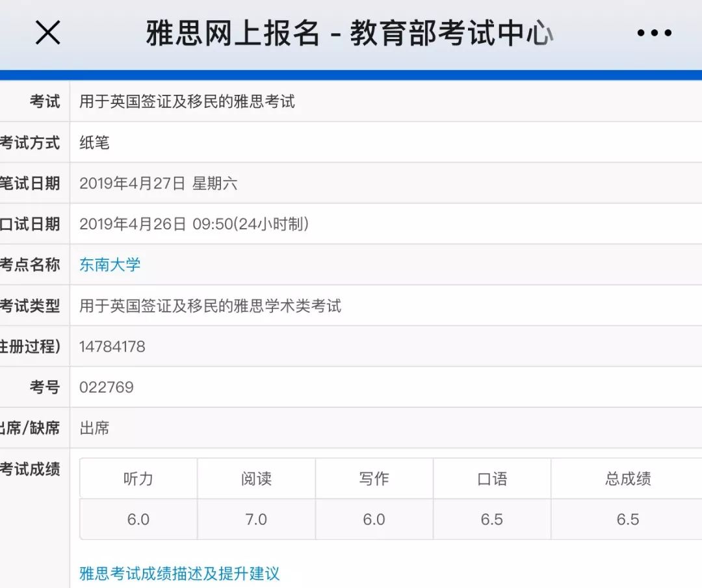Open 雅思考试成绩描述及提升建议 link
Image resolution: width=702 pixels, height=588 pixels.
179,574
